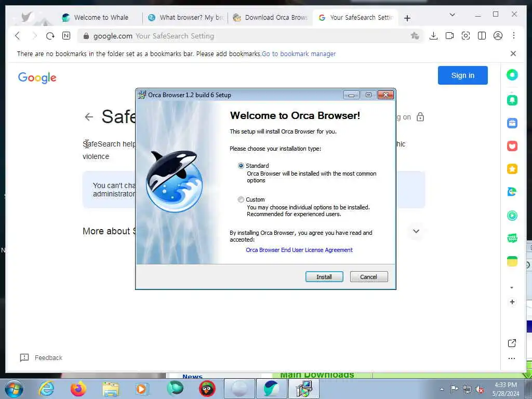
Task: Open the green circle sidebar icon
Action: tap(512, 75)
